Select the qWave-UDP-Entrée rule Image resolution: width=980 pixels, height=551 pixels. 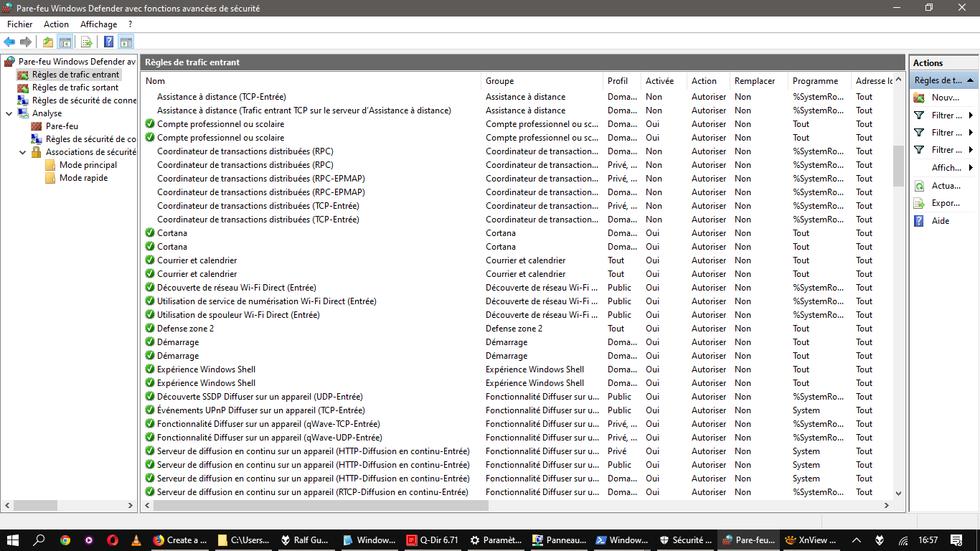[x=270, y=438]
